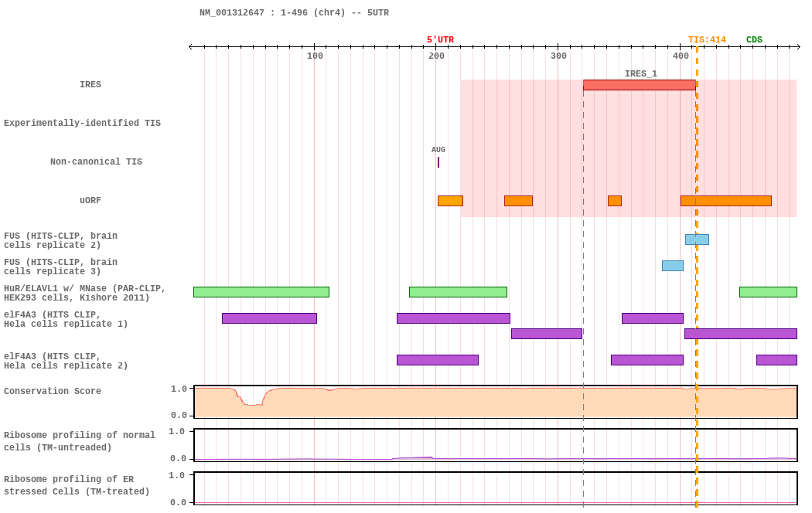Viewport: 812px width, 513px height.
Task: Click the red IRES_1 feature bar
Action: coord(639,85)
